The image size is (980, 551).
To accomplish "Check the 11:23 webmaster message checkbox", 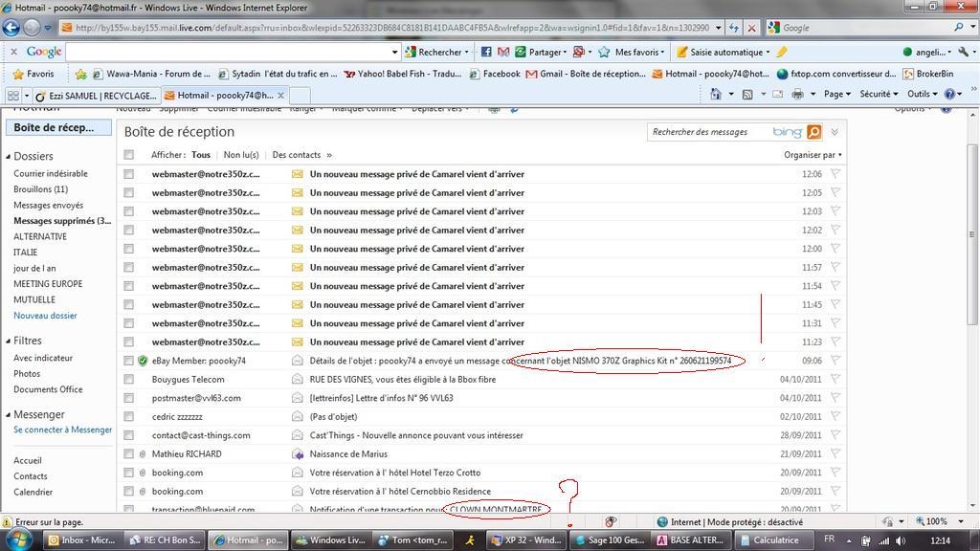I will [129, 342].
